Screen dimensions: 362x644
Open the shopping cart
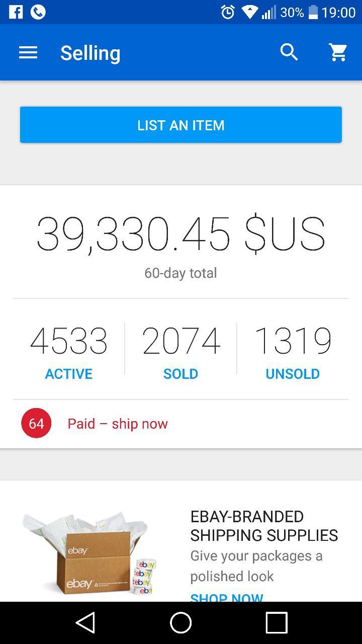[338, 52]
